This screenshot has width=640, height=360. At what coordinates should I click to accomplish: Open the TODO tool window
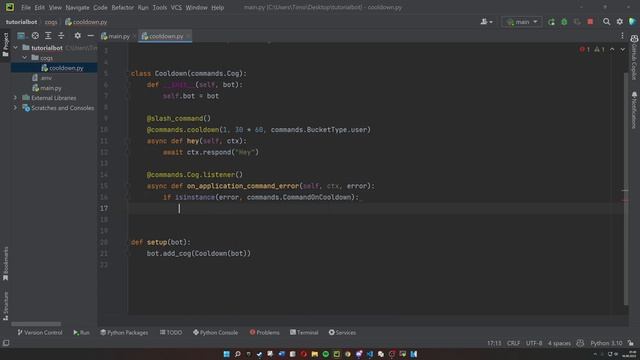tap(171, 333)
